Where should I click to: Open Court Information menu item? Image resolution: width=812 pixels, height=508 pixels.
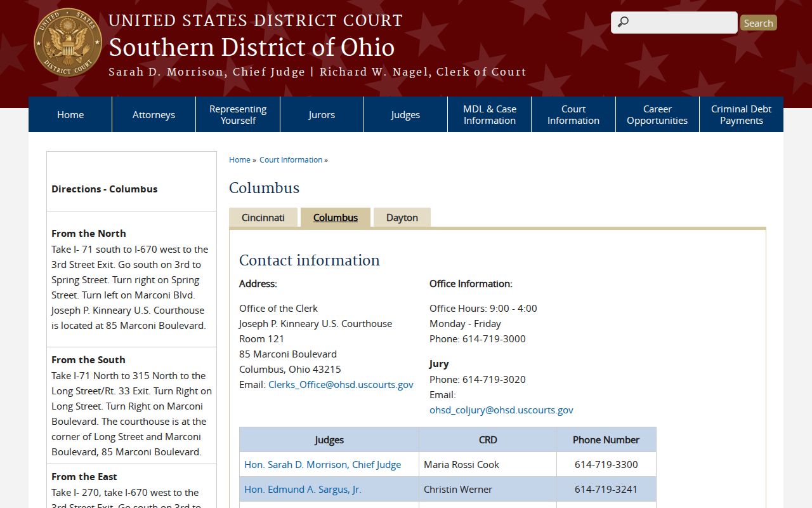(x=573, y=114)
